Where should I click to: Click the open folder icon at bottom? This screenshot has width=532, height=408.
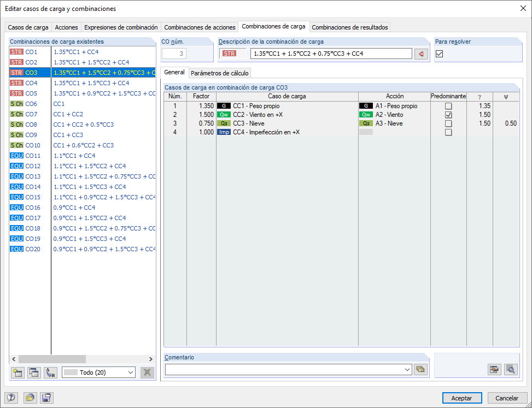(x=30, y=398)
